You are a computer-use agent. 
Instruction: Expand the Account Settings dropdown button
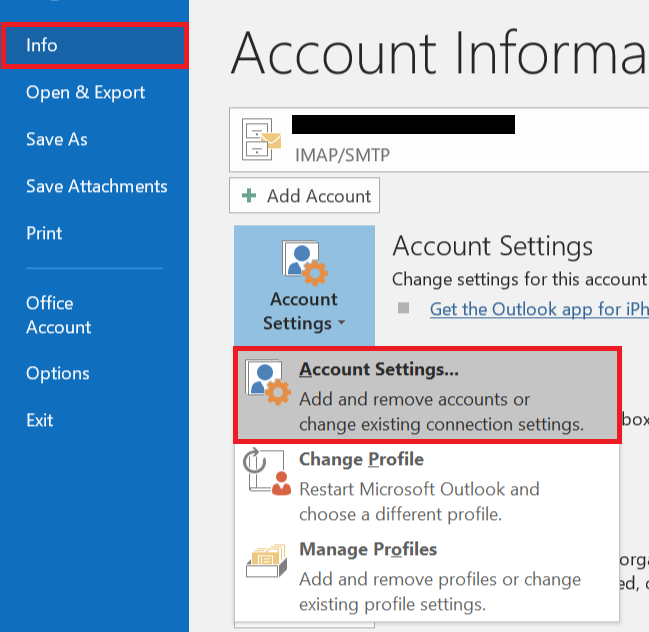[x=304, y=286]
